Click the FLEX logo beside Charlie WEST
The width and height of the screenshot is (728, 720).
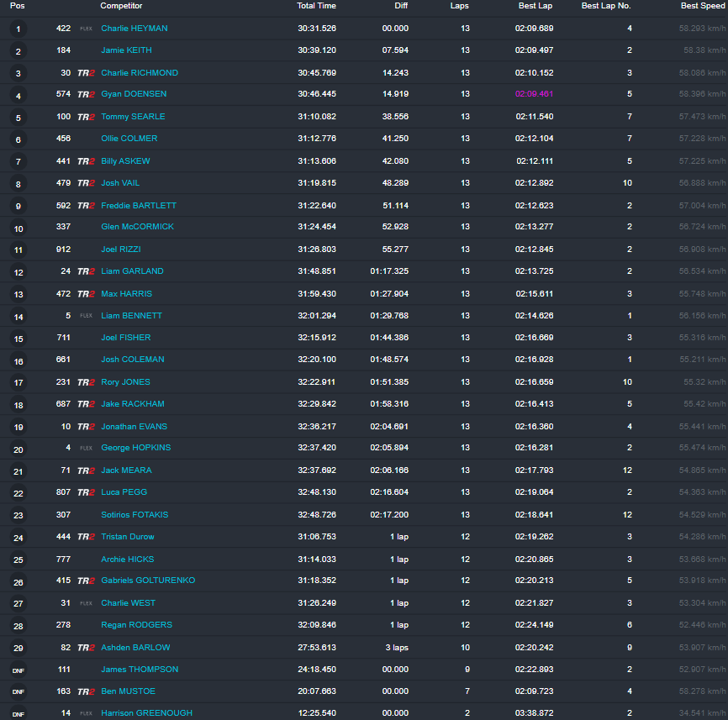[x=86, y=603]
